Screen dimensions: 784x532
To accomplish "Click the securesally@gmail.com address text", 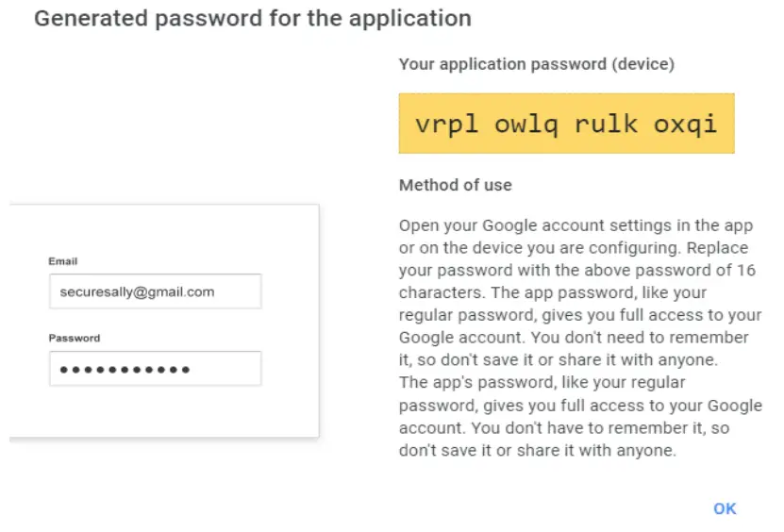I will pyautogui.click(x=137, y=292).
